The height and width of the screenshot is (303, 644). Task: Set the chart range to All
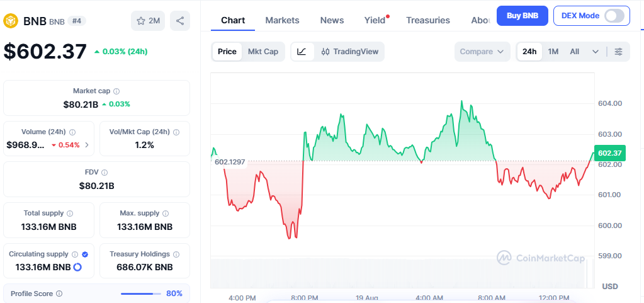click(575, 52)
